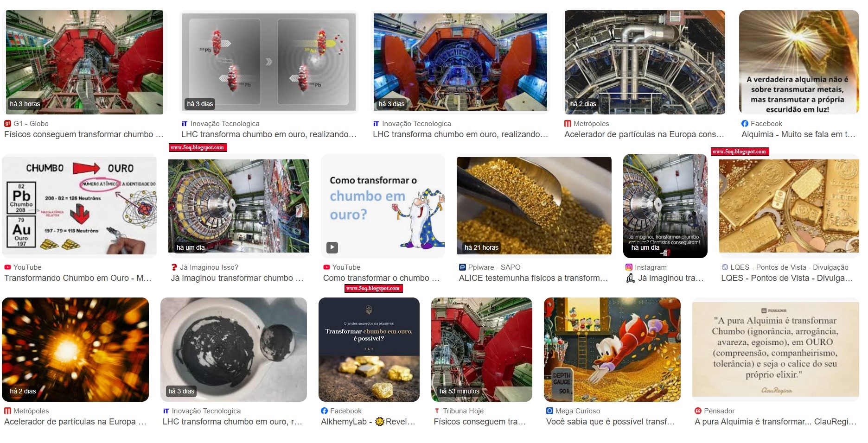
Task: Open the orange particle explosion image
Action: click(x=76, y=349)
